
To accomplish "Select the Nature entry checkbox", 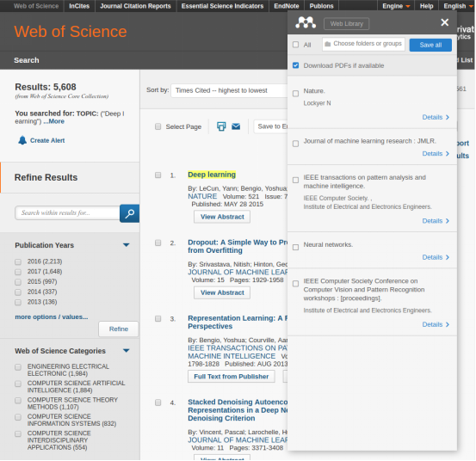I will click(296, 94).
